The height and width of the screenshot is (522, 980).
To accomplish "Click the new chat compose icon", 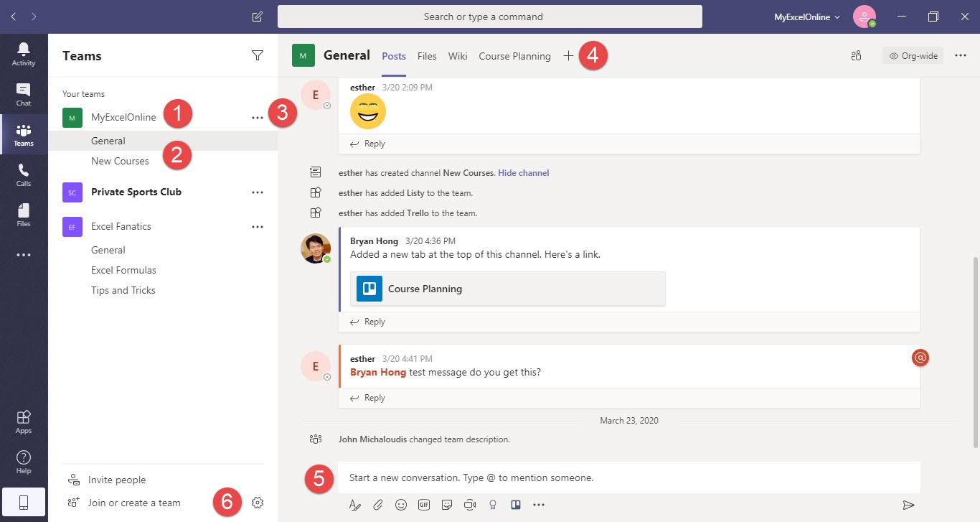I will [258, 17].
